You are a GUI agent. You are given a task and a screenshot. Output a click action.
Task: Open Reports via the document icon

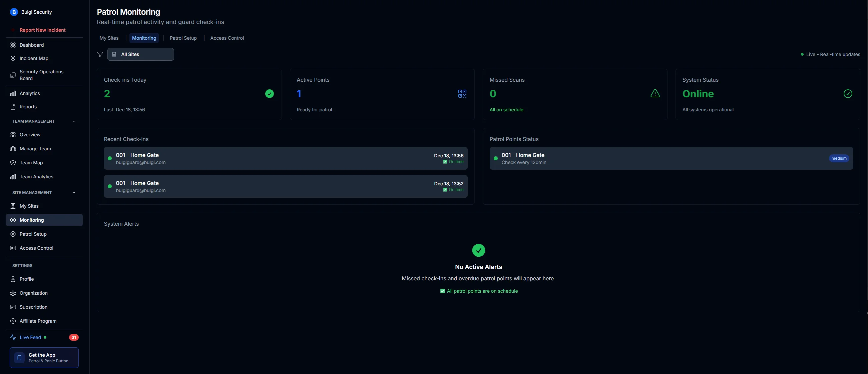(13, 107)
